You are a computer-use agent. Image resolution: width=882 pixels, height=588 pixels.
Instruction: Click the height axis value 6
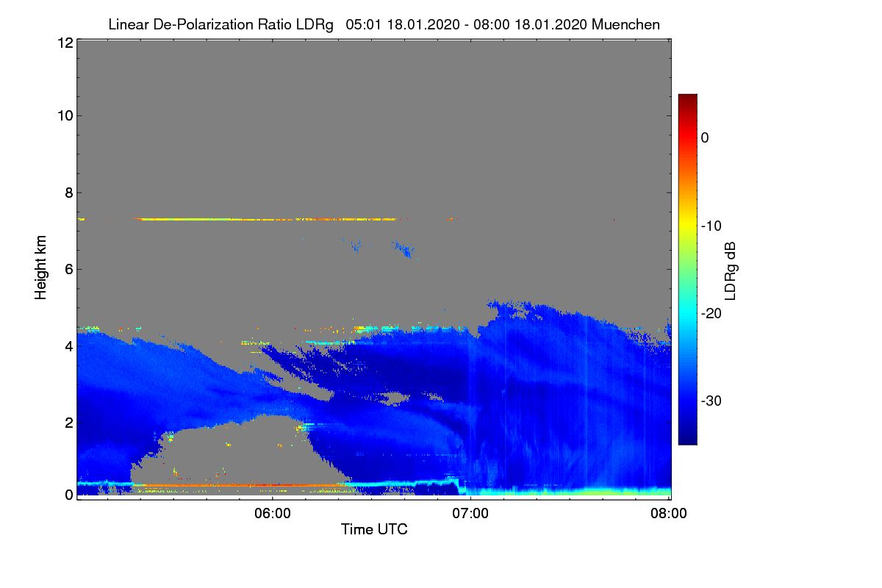pyautogui.click(x=68, y=269)
